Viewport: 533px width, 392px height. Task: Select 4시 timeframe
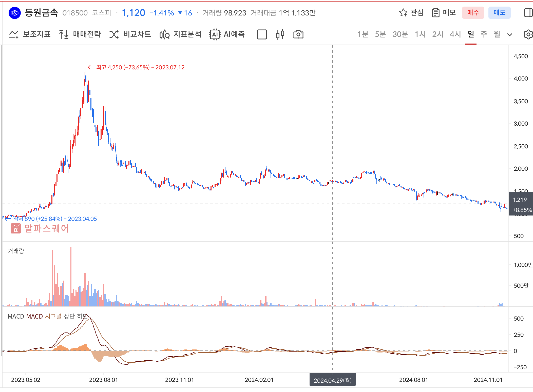(x=455, y=34)
